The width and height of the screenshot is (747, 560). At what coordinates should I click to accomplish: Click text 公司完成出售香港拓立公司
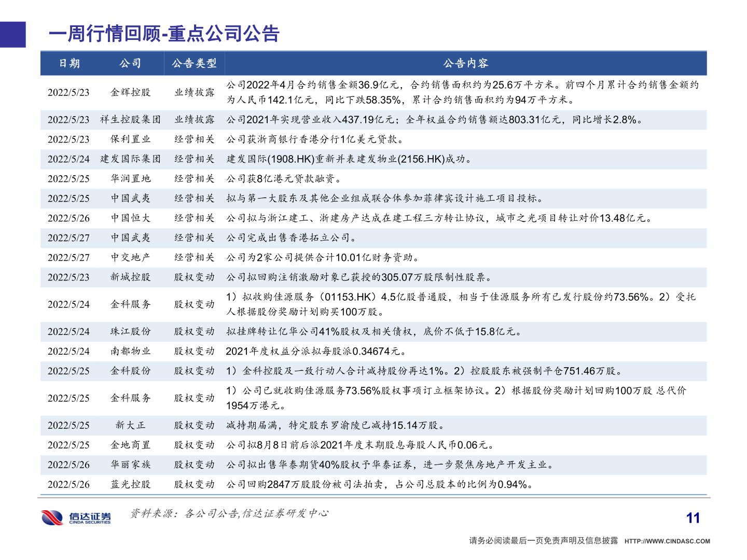292,238
